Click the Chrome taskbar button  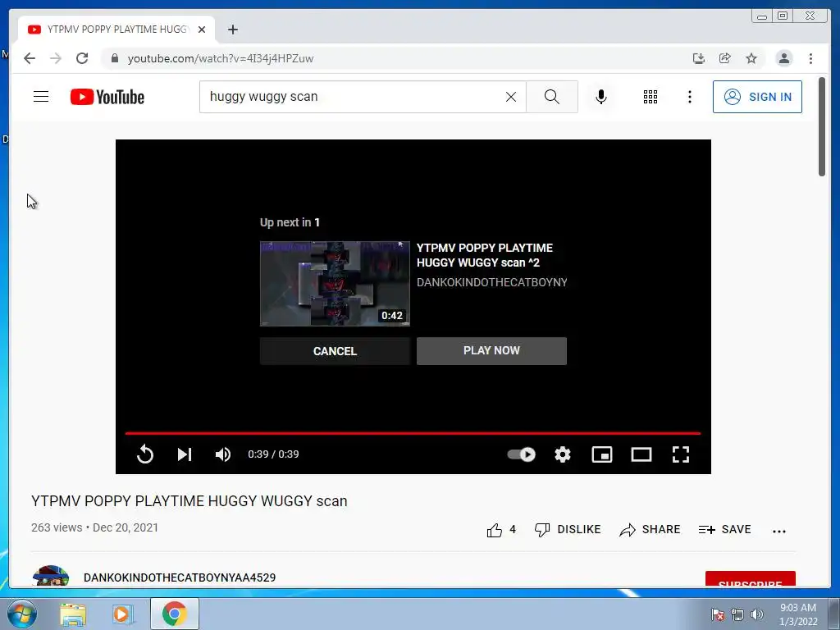point(175,614)
